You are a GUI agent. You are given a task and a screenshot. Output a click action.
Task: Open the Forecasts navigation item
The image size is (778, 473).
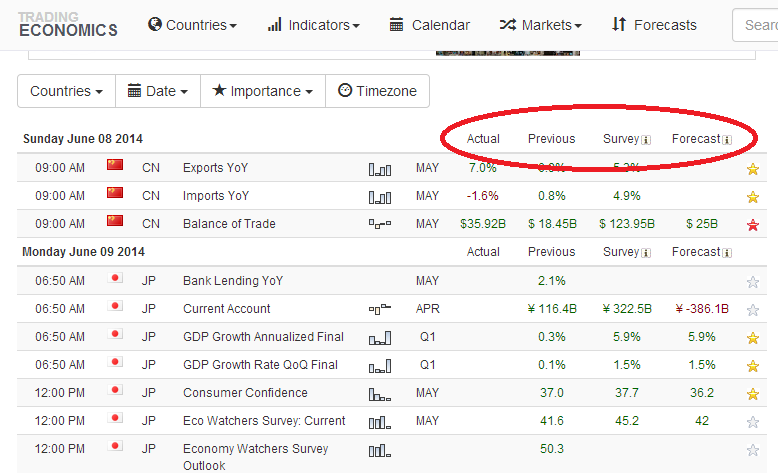[x=654, y=25]
